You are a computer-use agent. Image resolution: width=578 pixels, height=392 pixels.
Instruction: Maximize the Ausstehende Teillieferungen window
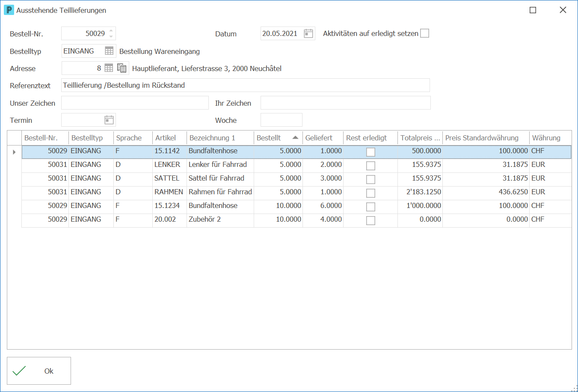533,10
